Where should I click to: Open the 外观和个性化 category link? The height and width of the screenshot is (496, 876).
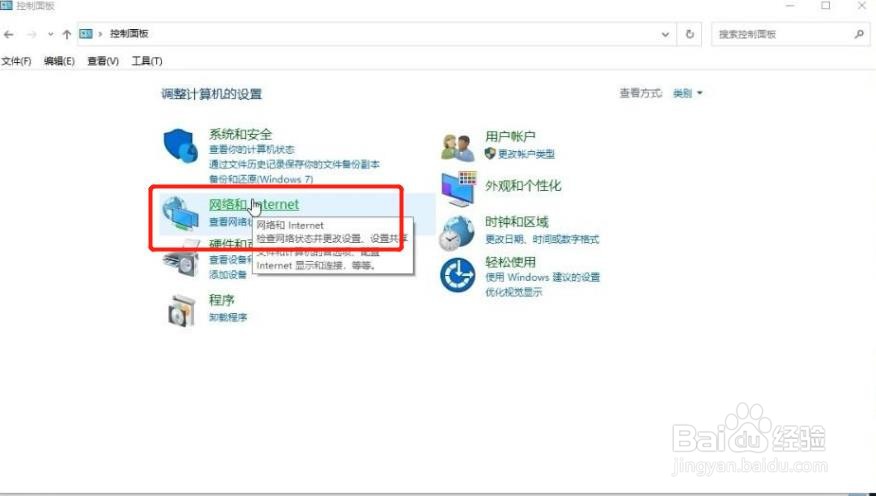point(523,185)
